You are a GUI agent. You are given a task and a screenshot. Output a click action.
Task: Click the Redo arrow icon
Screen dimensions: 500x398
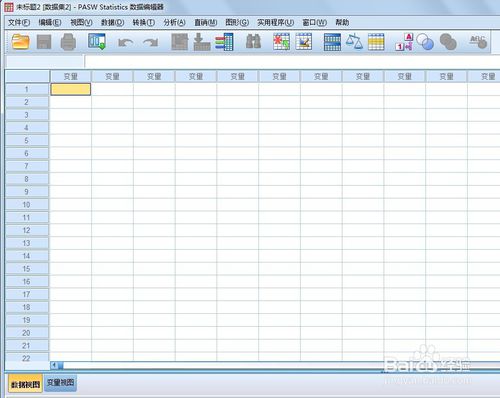(150, 43)
